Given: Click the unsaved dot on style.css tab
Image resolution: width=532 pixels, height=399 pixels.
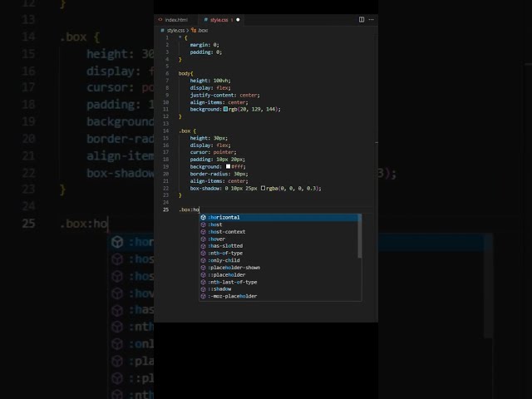Looking at the screenshot, I should click(x=238, y=20).
